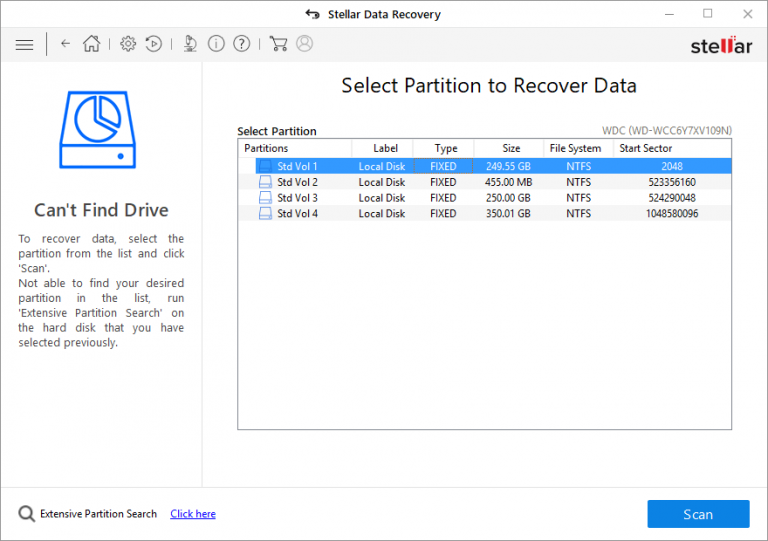Click the Extensive Partition Search magnifier icon
Screen dimensions: 768x541
pyautogui.click(x=26, y=514)
